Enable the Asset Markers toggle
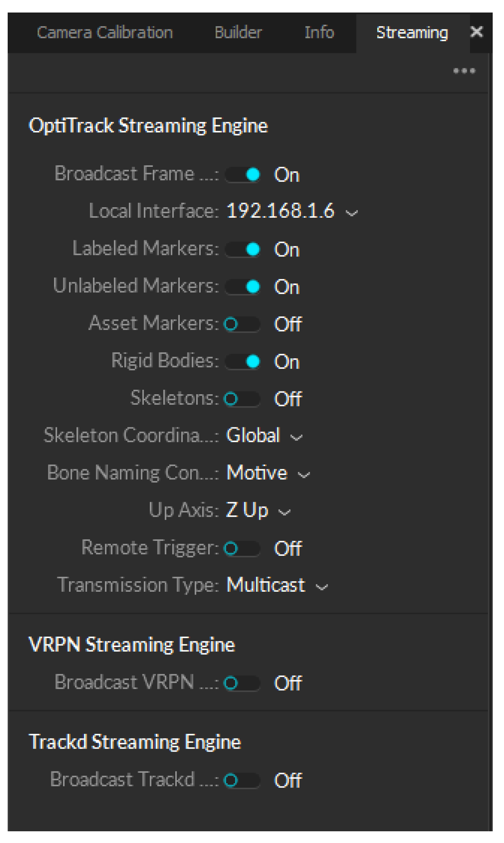This screenshot has width=504, height=843. click(242, 324)
